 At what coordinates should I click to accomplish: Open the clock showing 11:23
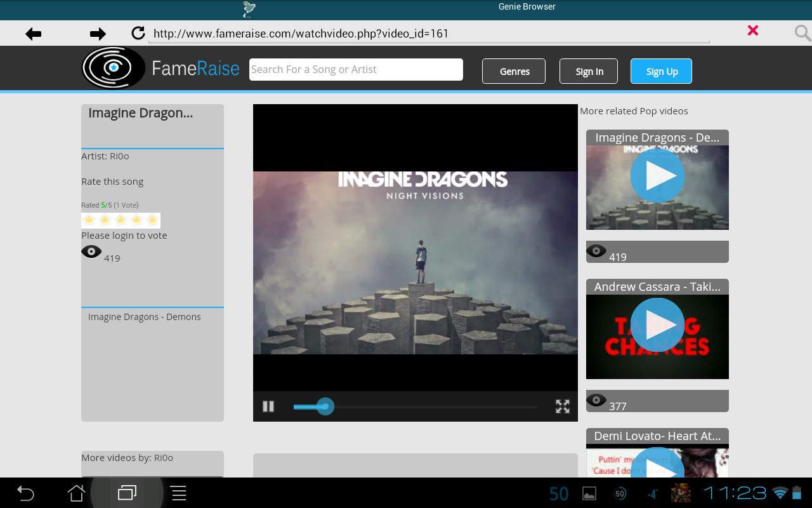click(x=735, y=493)
